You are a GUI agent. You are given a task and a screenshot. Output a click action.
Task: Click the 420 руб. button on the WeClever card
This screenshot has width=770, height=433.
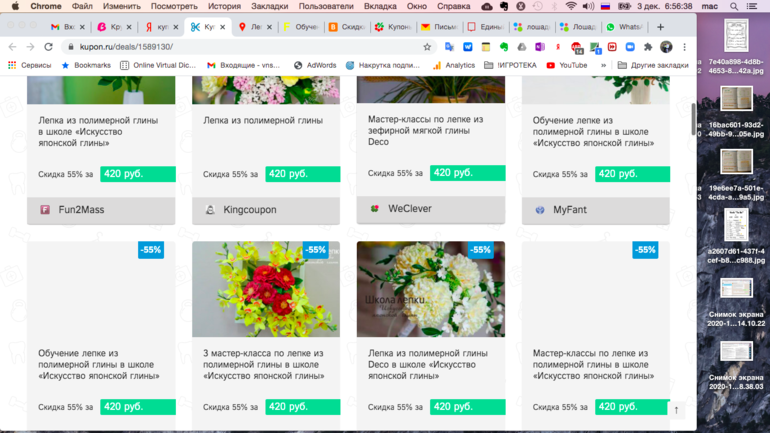click(467, 173)
